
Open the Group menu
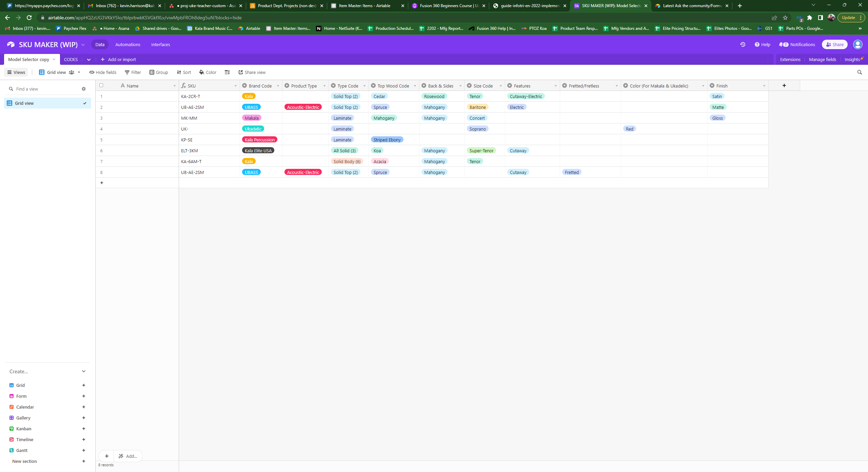pos(159,72)
